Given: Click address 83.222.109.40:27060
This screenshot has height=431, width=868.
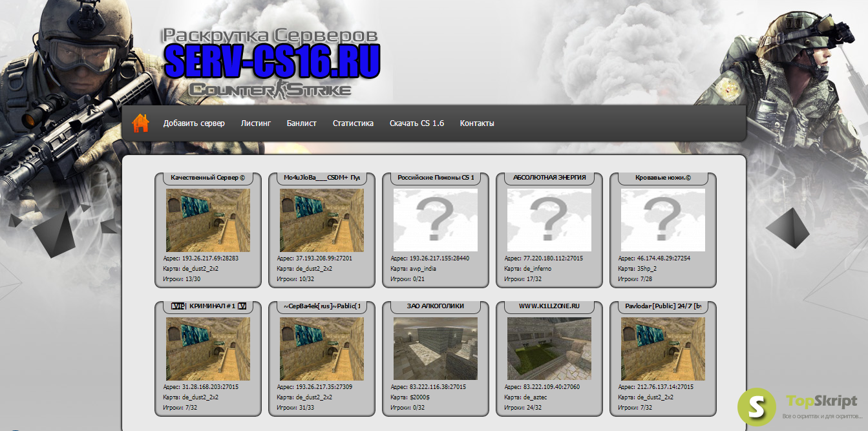Looking at the screenshot, I should [x=552, y=387].
